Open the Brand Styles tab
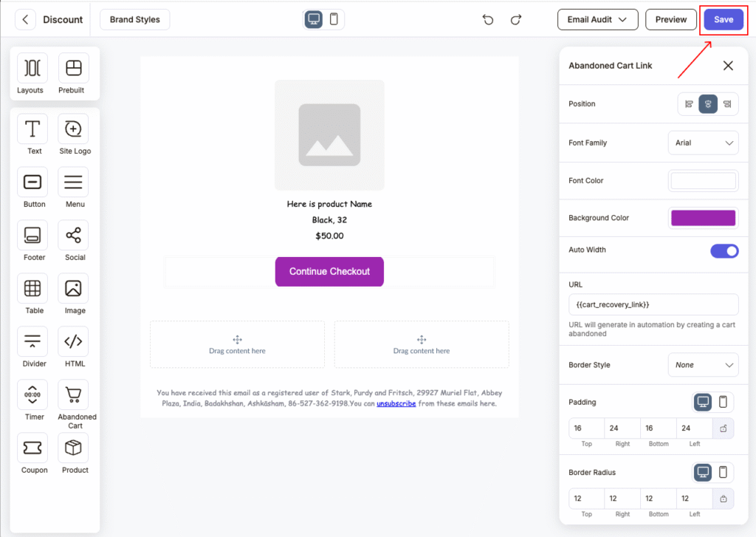 click(x=135, y=20)
